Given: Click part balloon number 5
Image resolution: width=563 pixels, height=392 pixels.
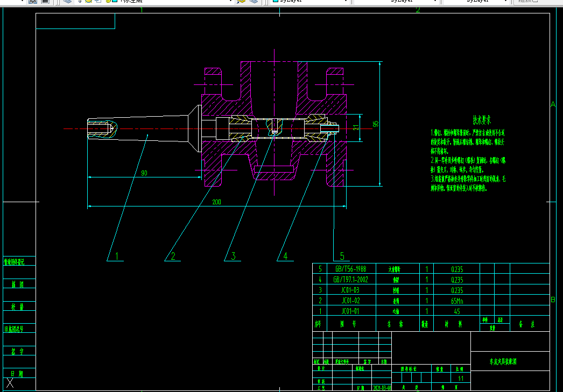Looking at the screenshot, I should 342,256.
